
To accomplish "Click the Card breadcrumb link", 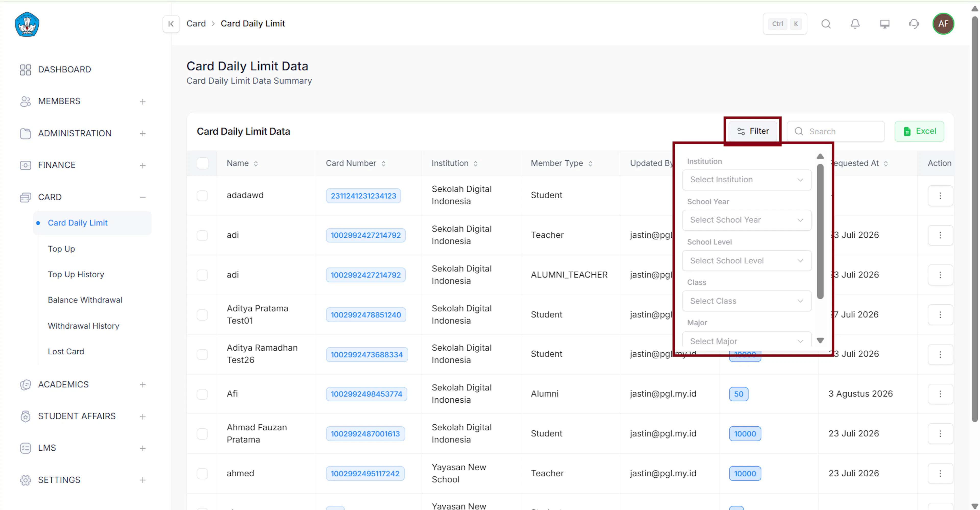I will pos(196,23).
